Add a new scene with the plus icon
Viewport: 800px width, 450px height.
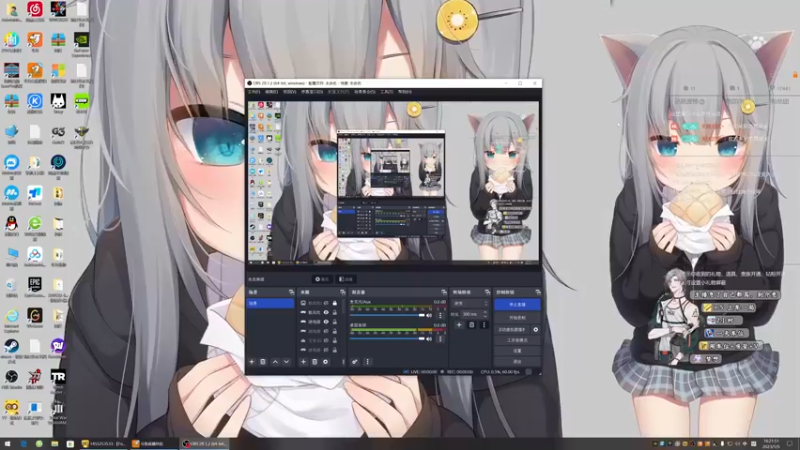[252, 362]
